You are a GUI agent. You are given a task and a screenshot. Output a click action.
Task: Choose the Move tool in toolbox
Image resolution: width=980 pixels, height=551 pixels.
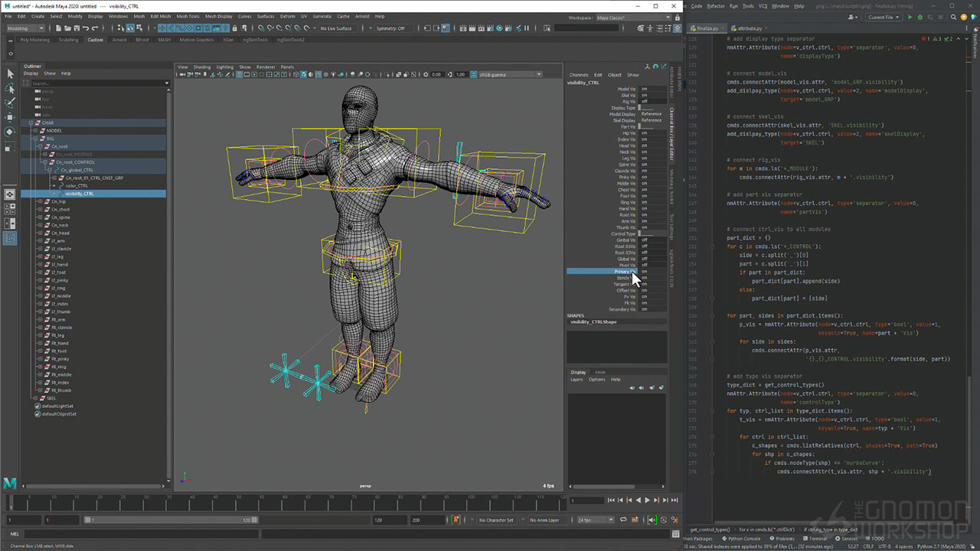[x=11, y=117]
